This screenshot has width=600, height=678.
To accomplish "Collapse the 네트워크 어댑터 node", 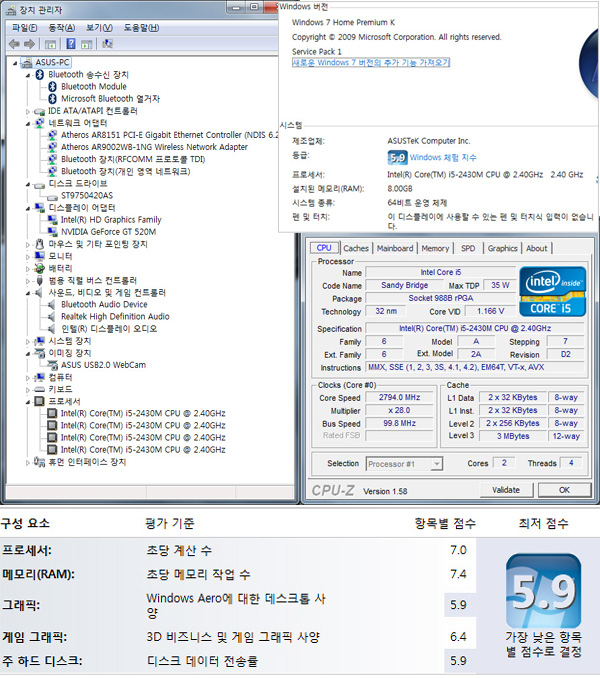I will [28, 124].
